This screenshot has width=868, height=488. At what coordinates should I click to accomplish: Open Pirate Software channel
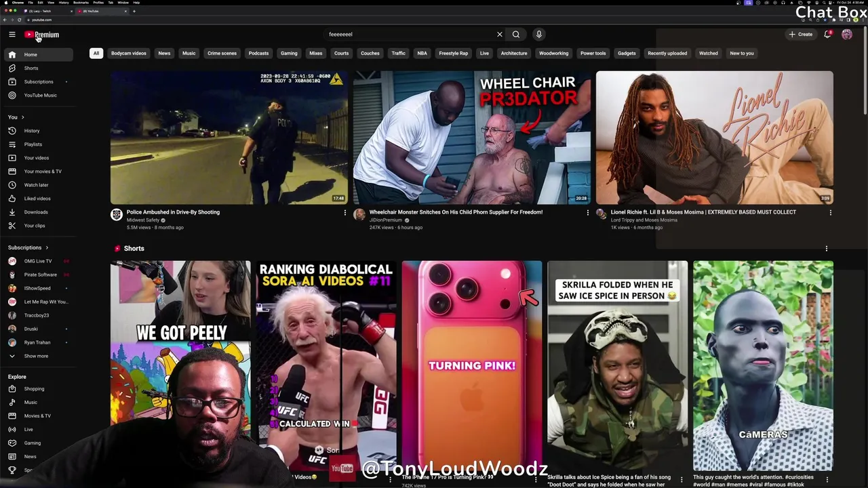[37, 274]
